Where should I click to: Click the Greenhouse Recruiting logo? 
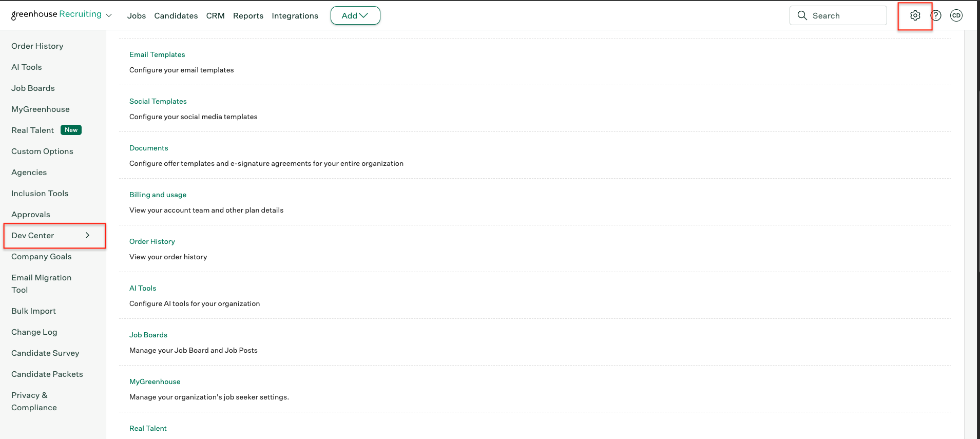(56, 14)
